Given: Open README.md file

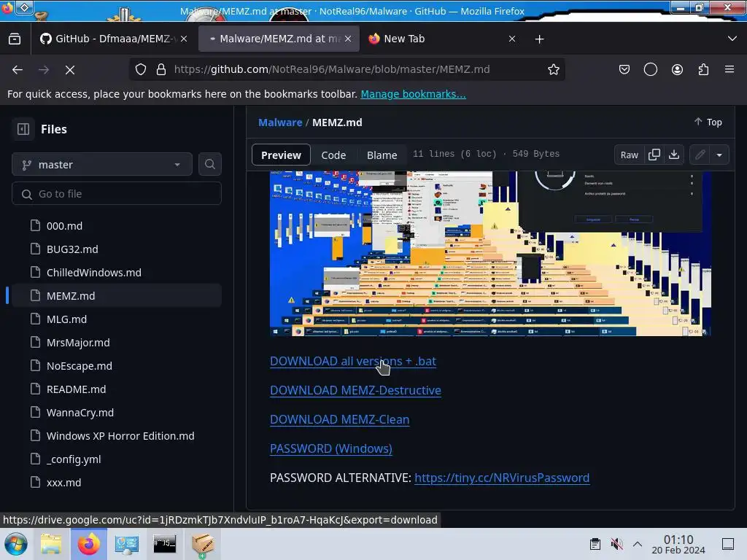Looking at the screenshot, I should pyautogui.click(x=117, y=389).
